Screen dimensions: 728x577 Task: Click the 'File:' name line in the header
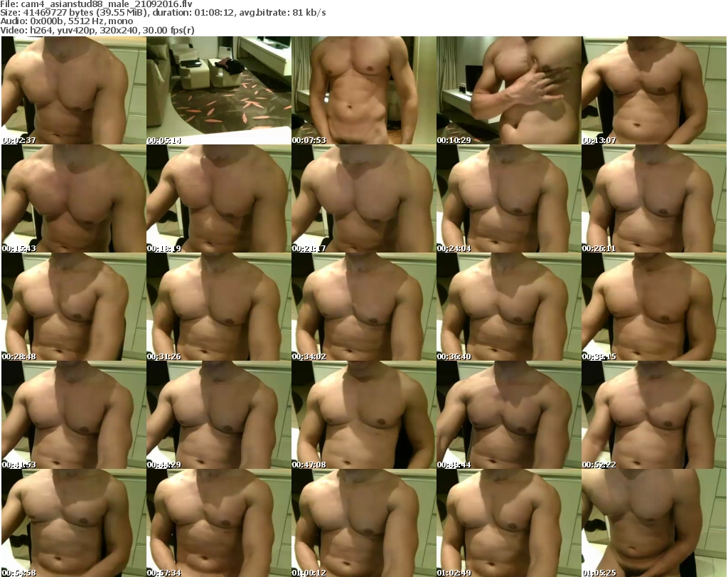point(96,4)
